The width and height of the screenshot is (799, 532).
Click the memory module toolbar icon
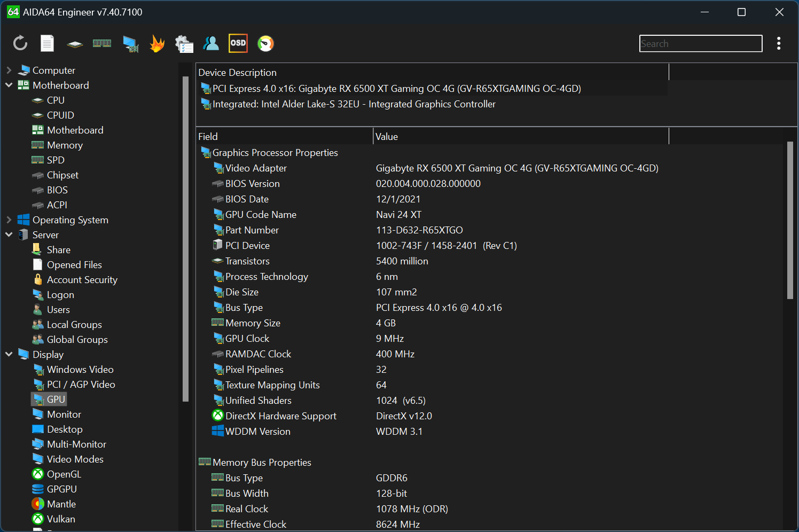[102, 43]
